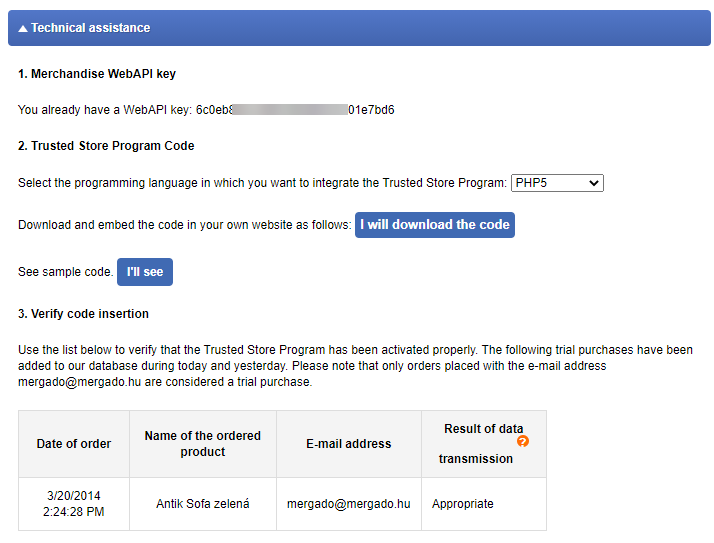Click the Date of order column header

pyautogui.click(x=74, y=444)
